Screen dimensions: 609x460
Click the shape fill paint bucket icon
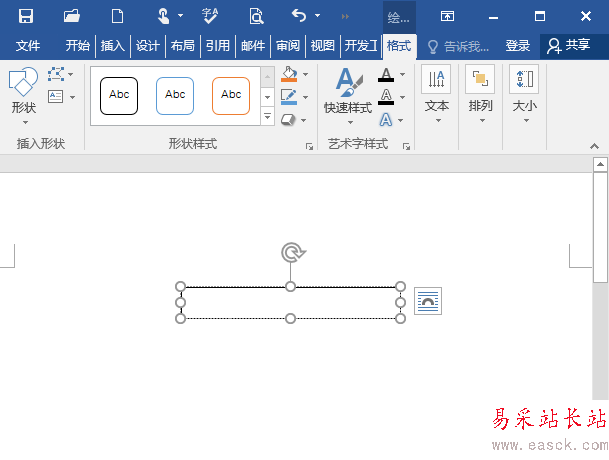coord(289,74)
